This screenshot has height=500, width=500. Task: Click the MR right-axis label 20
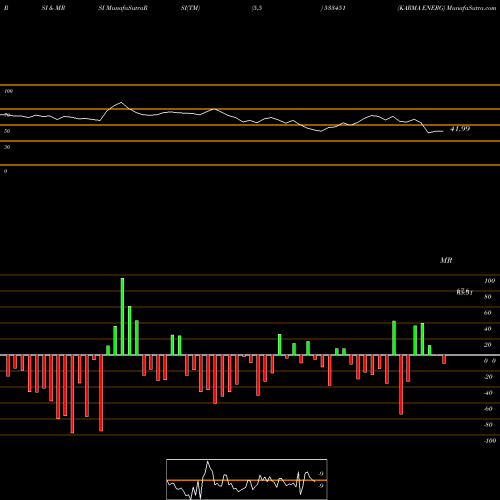click(x=488, y=345)
